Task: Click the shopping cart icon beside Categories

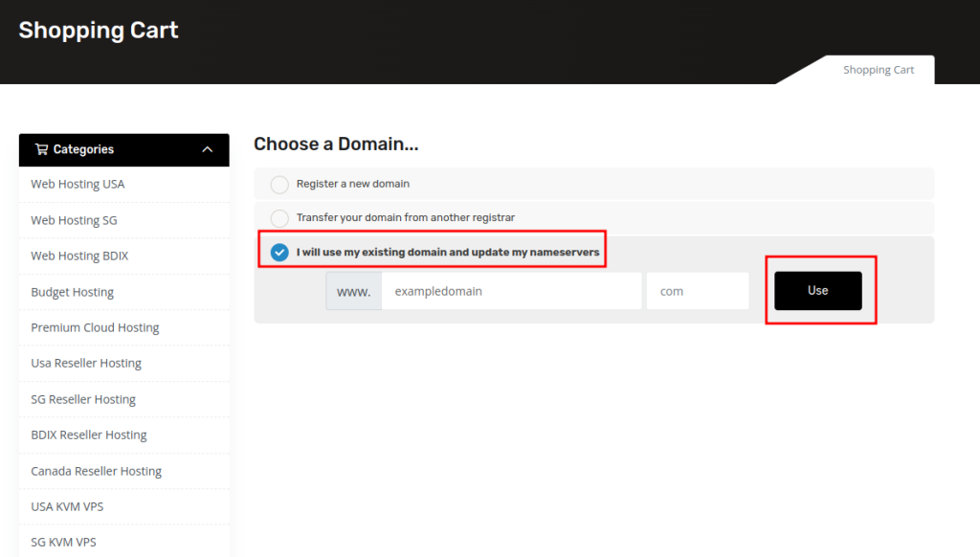Action: tap(41, 149)
